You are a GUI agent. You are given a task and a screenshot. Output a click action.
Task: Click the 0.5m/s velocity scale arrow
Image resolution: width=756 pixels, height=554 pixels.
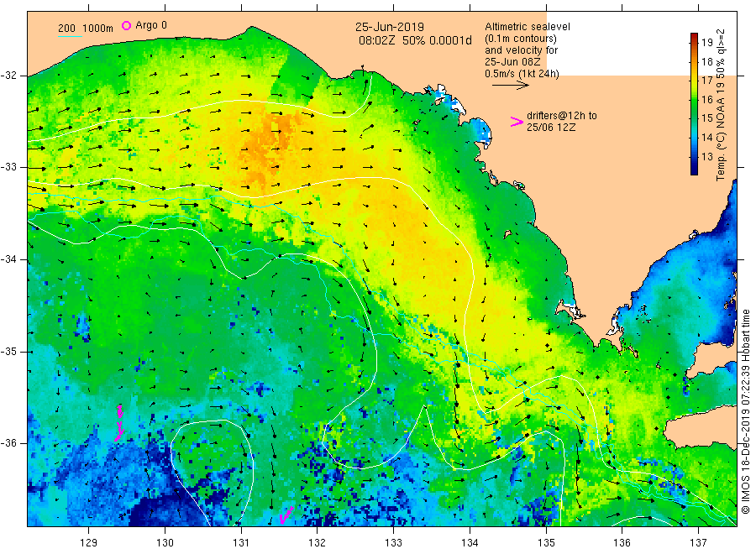511,86
